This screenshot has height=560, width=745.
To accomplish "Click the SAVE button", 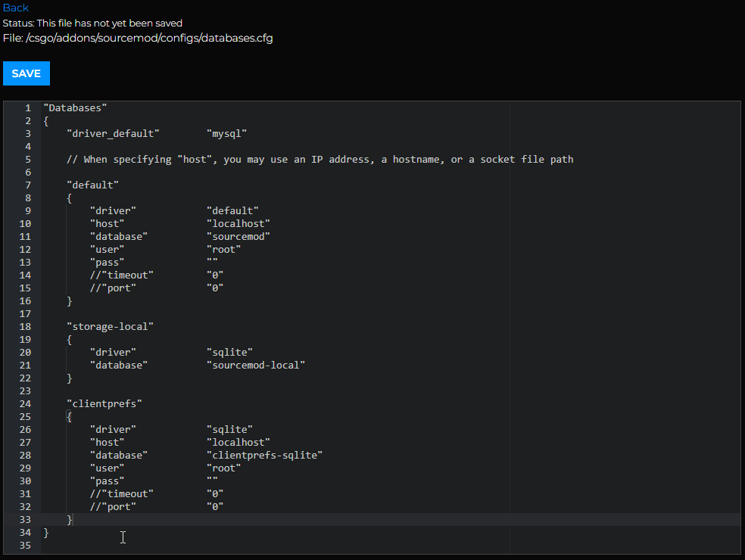I will click(x=26, y=73).
